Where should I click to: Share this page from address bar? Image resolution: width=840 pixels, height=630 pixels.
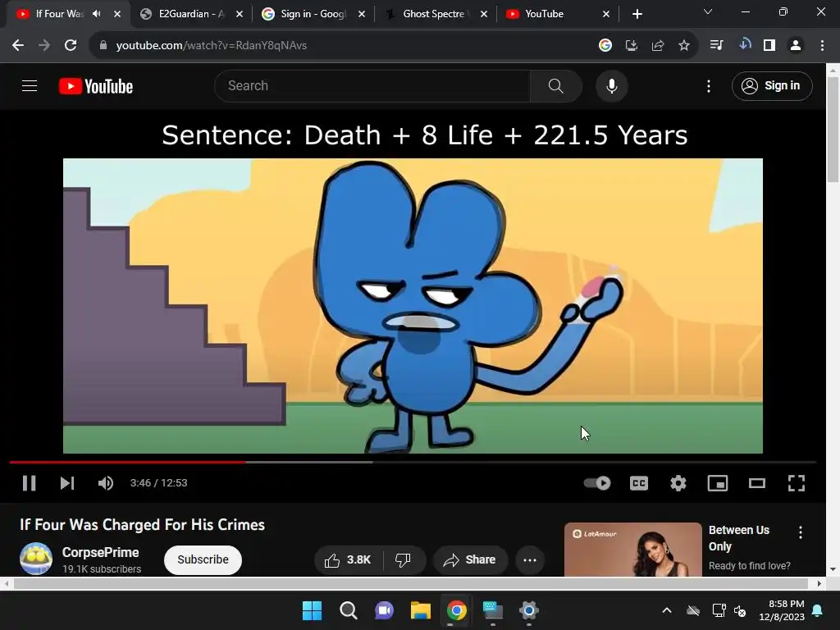pos(658,46)
